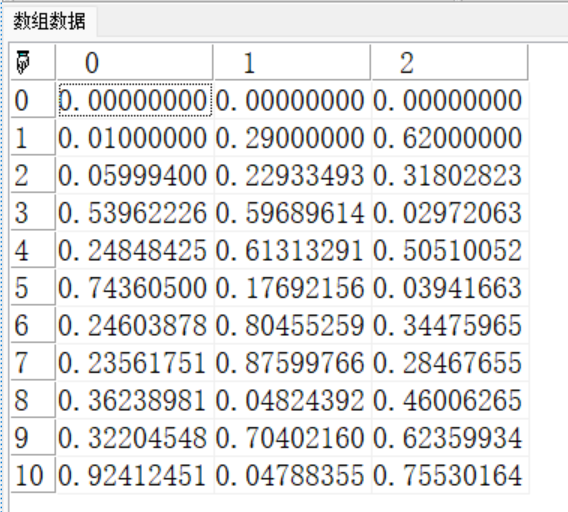Viewport: 568px width, 512px height.
Task: Select cell containing 0.70402160
Action: pos(292,438)
